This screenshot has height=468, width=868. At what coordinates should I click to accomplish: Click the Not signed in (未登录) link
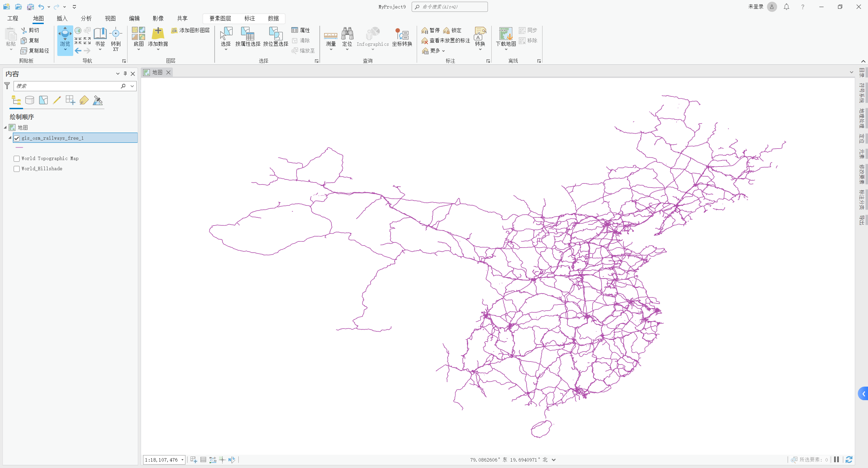[756, 7]
